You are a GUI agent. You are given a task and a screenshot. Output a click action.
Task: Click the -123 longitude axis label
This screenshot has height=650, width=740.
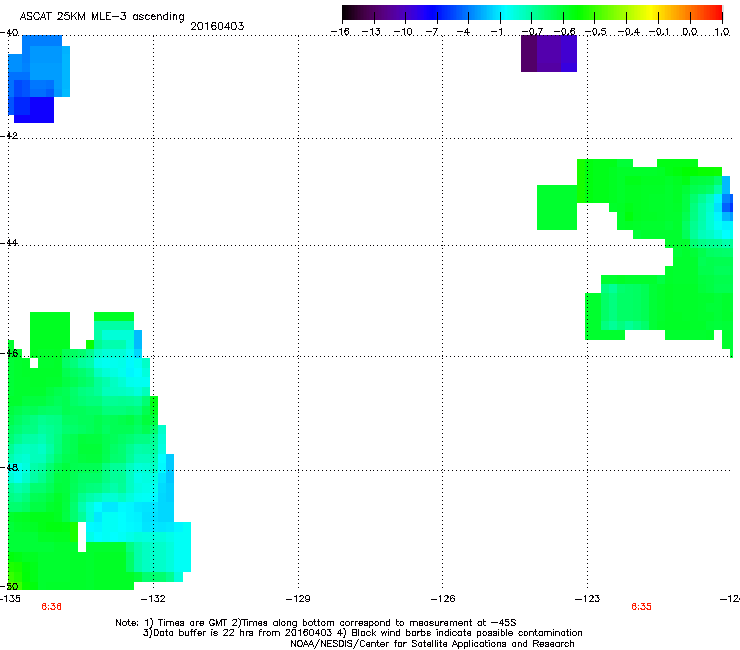coord(587,599)
